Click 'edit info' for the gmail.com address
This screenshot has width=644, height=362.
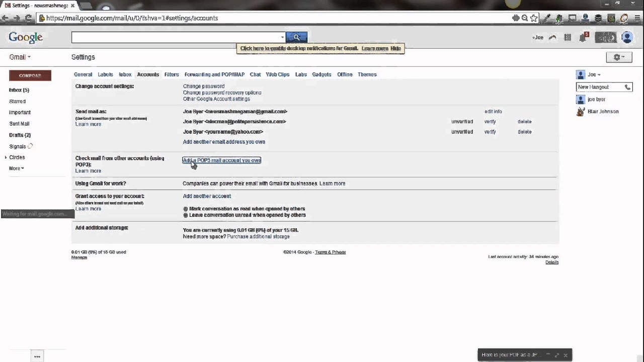click(x=493, y=112)
